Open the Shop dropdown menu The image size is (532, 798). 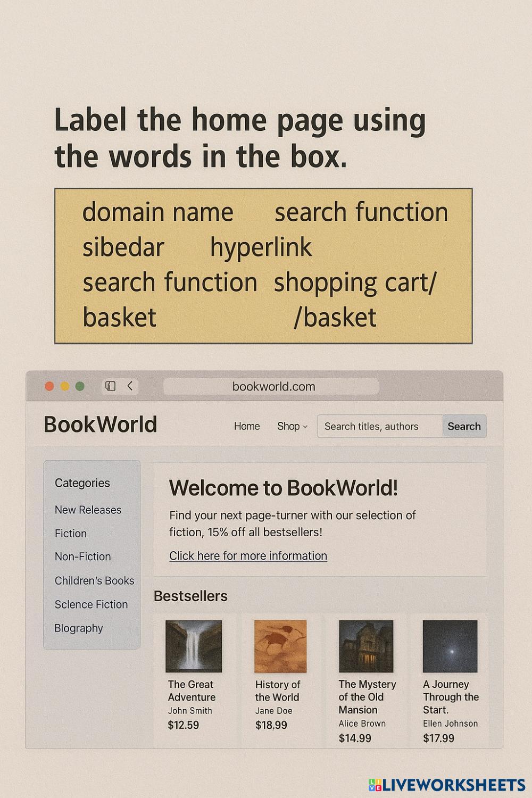pos(292,426)
